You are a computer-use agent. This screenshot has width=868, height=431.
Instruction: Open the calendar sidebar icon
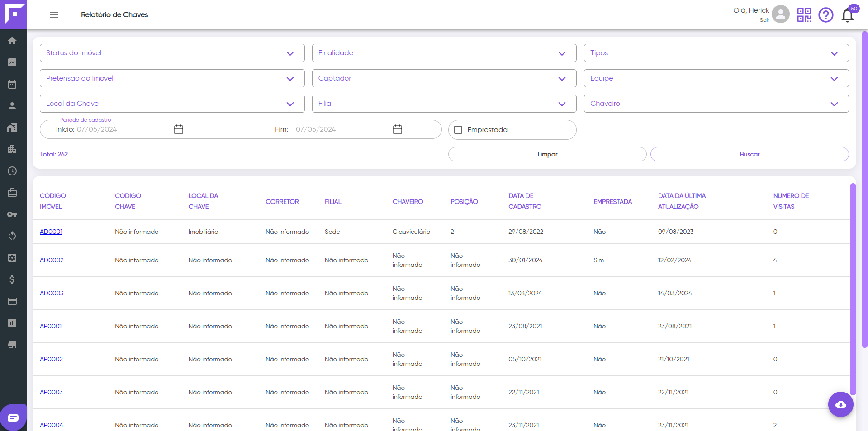pyautogui.click(x=12, y=84)
